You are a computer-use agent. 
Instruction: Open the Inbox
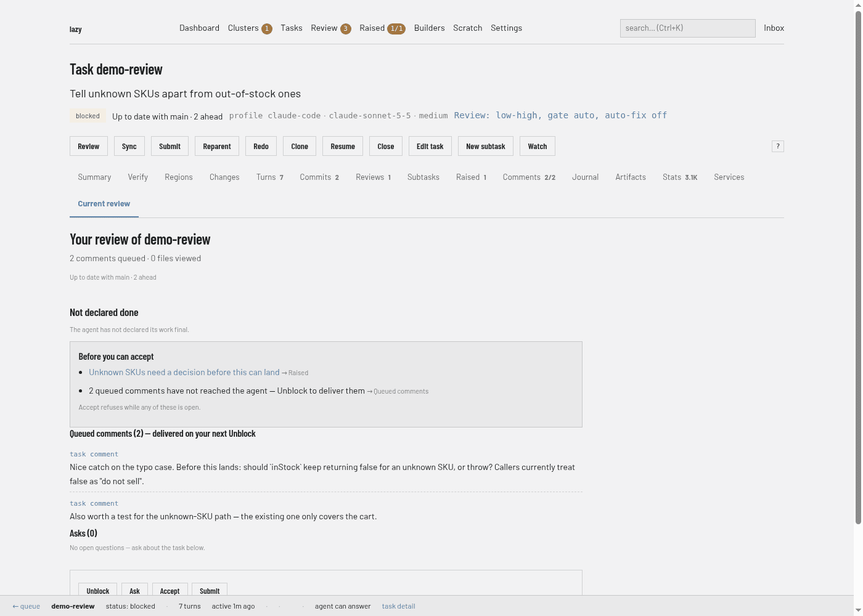click(x=774, y=28)
